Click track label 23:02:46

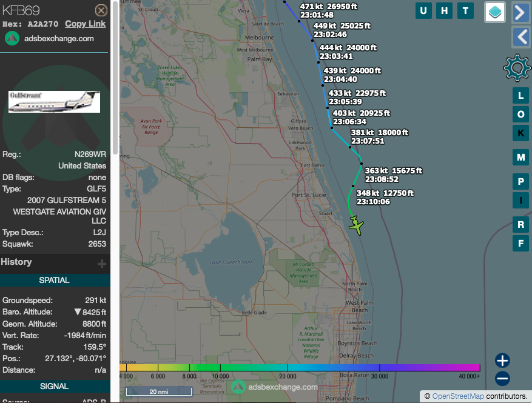coord(330,35)
